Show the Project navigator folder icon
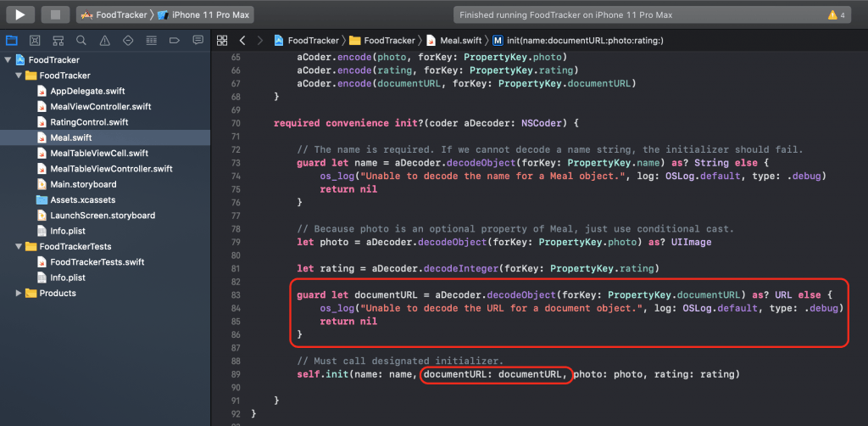Viewport: 868px width, 426px height. pyautogui.click(x=12, y=41)
